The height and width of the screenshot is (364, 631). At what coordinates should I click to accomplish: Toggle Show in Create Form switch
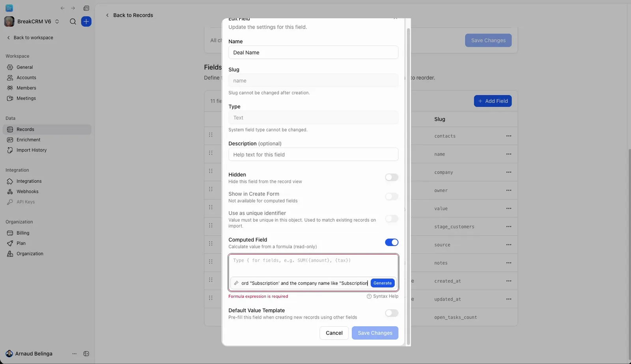(392, 197)
